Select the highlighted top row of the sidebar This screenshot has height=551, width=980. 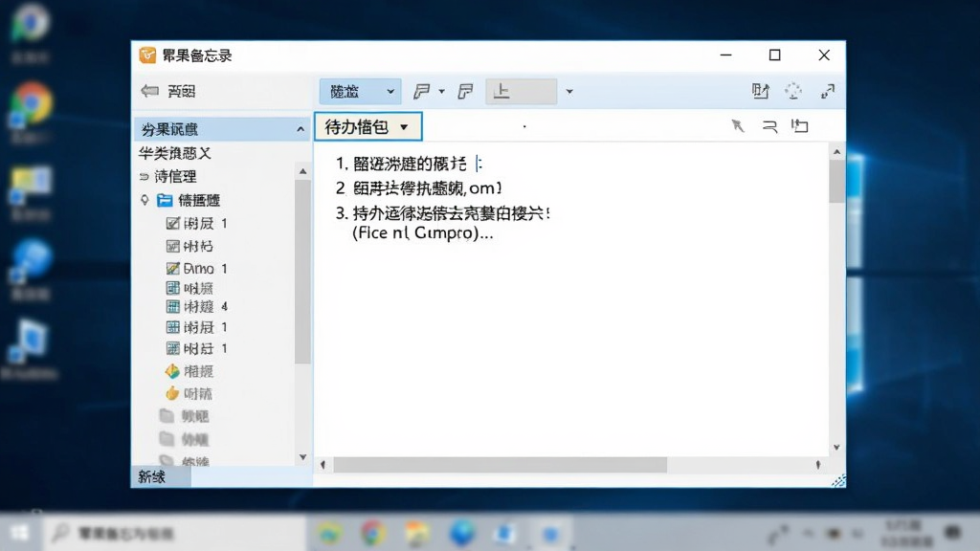coord(222,129)
